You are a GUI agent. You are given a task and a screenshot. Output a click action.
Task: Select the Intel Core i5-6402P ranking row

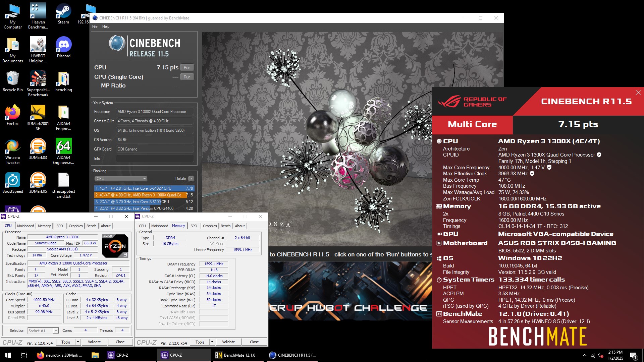(144, 188)
